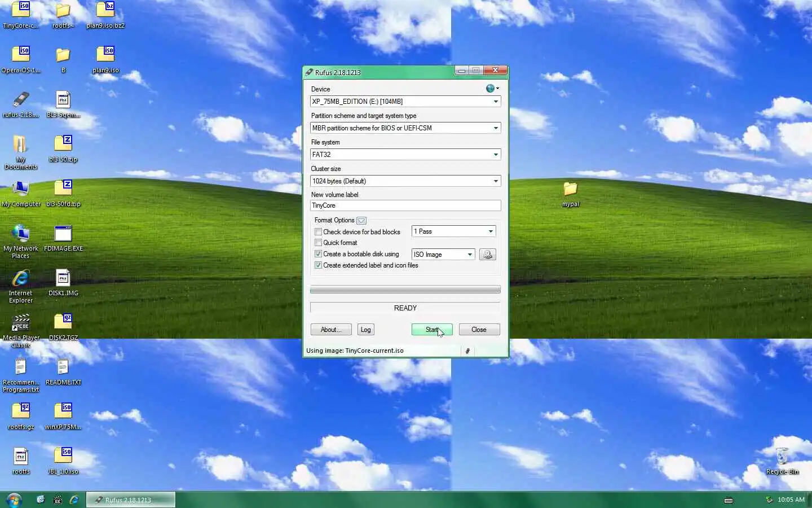This screenshot has width=812, height=508.
Task: Enable Check device for bad blocks
Action: click(x=318, y=232)
